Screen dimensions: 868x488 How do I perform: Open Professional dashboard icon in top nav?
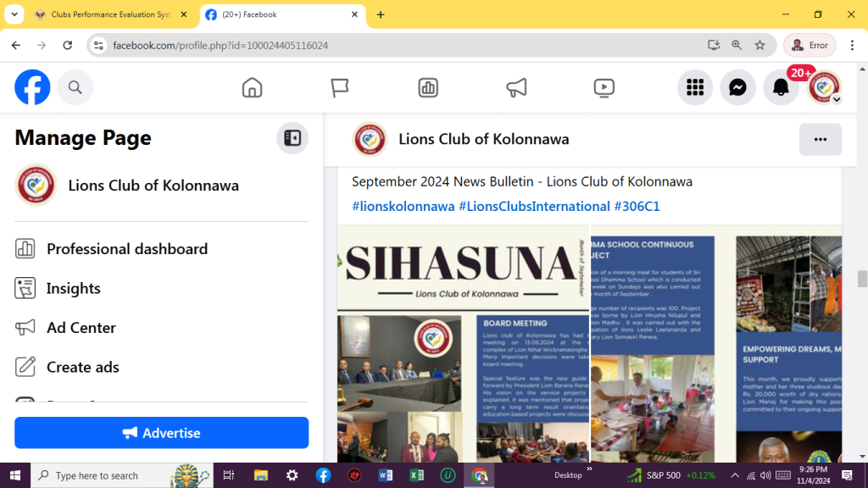point(428,87)
